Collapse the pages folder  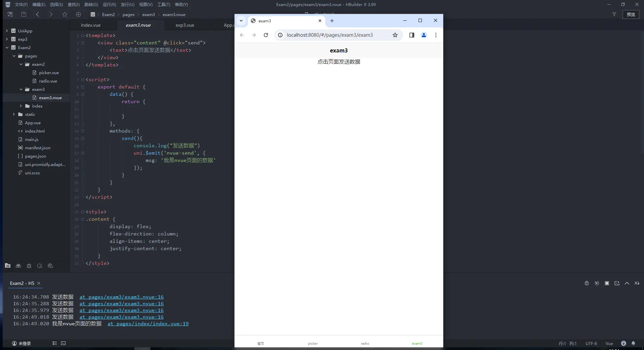14,56
